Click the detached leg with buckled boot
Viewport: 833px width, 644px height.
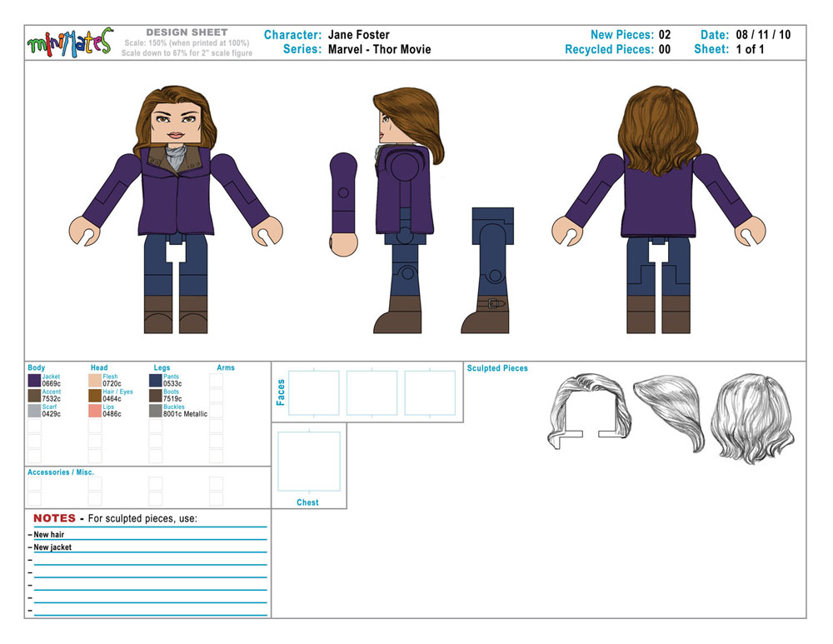pyautogui.click(x=487, y=271)
